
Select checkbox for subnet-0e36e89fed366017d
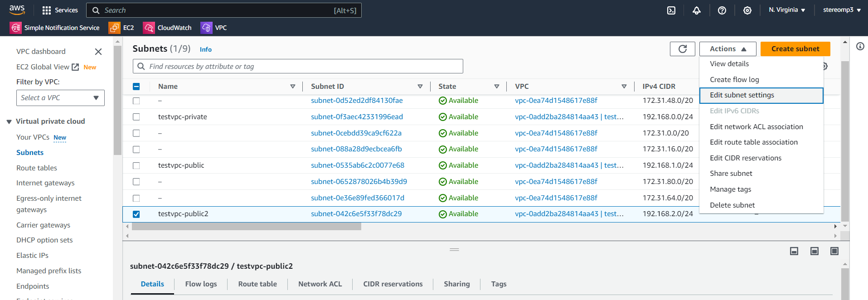click(136, 198)
